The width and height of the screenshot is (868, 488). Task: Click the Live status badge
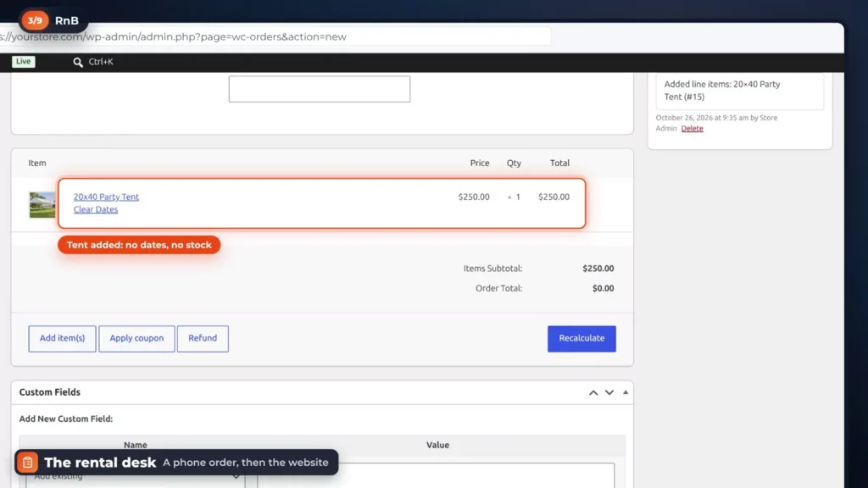23,61
